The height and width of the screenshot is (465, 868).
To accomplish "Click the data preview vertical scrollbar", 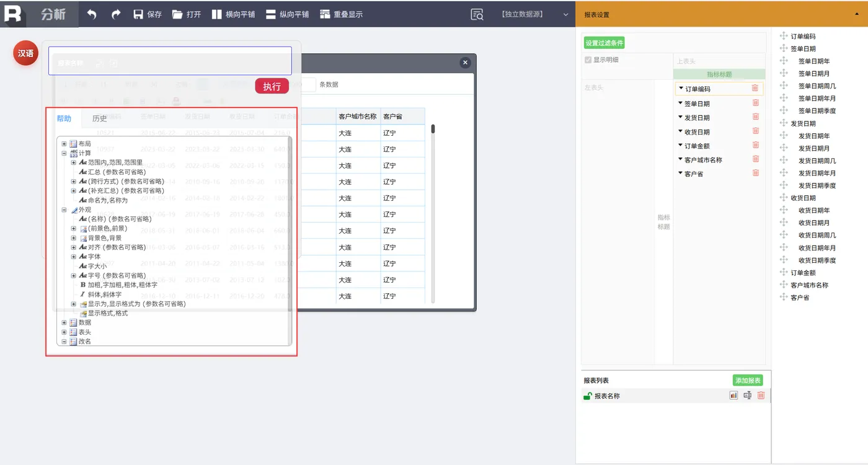I will (x=433, y=214).
